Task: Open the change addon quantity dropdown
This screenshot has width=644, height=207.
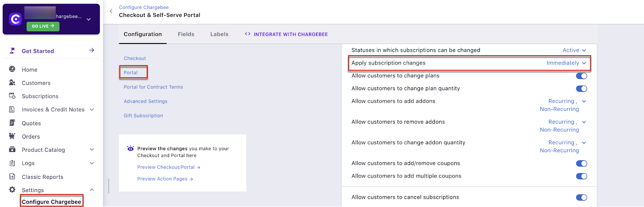Action: (x=563, y=147)
